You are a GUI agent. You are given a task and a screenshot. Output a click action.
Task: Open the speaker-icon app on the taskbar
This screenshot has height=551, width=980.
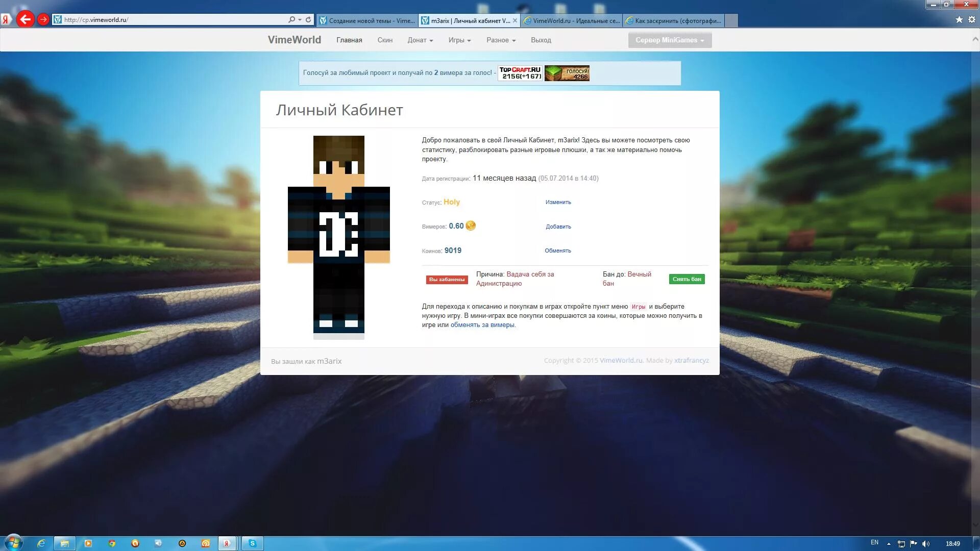(x=159, y=543)
